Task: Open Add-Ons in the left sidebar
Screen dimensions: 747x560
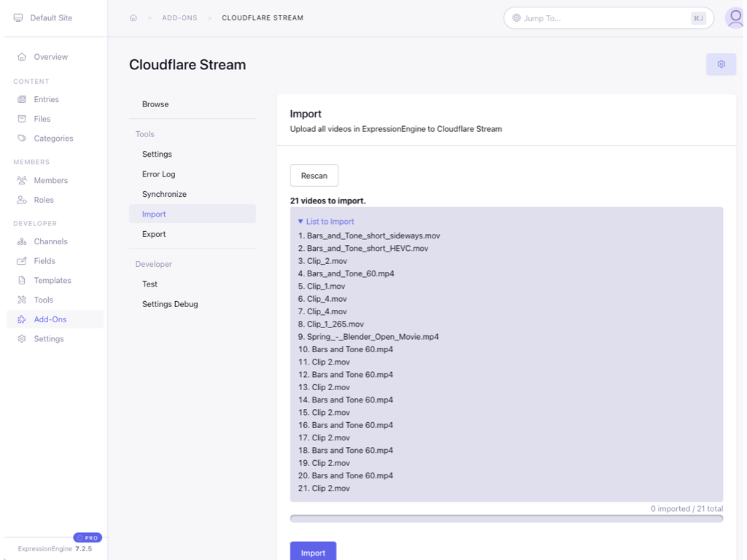Action: coord(50,319)
